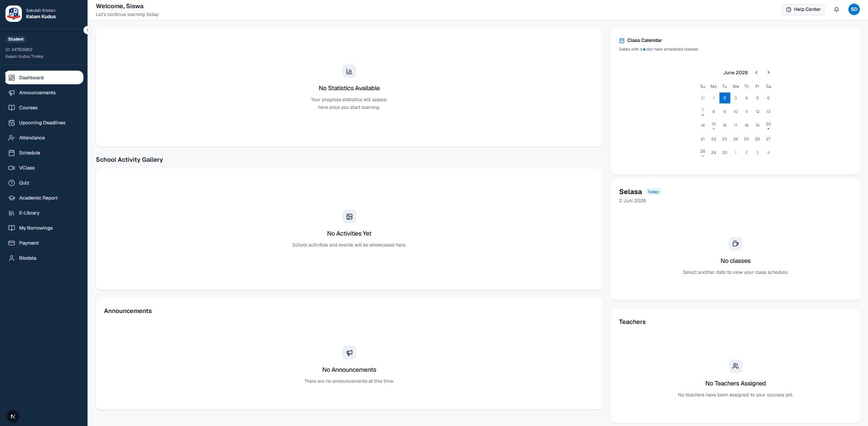Select May 31 in the calendar

tap(703, 98)
